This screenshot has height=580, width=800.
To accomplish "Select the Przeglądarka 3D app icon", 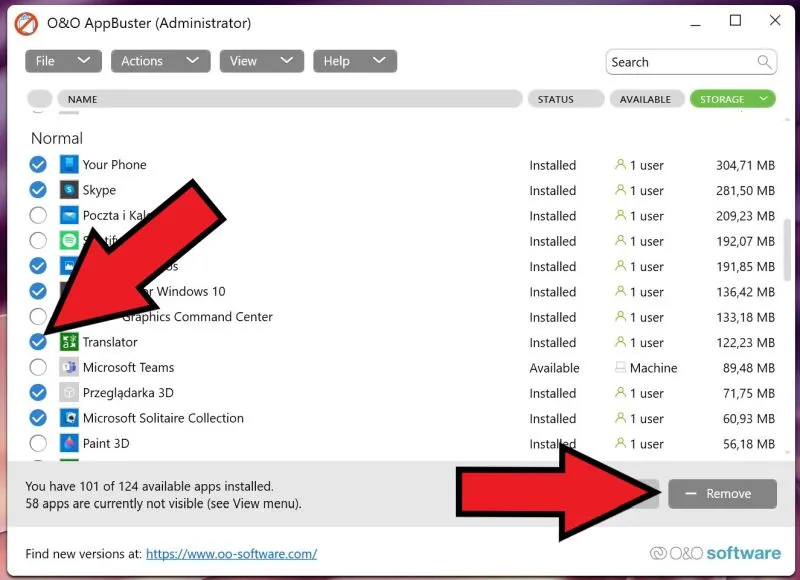I will click(68, 393).
